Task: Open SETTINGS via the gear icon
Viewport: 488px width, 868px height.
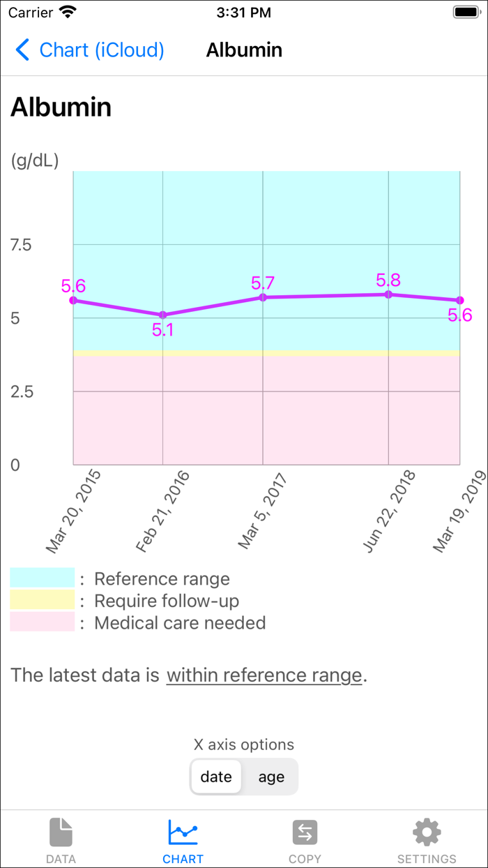Action: click(x=427, y=832)
